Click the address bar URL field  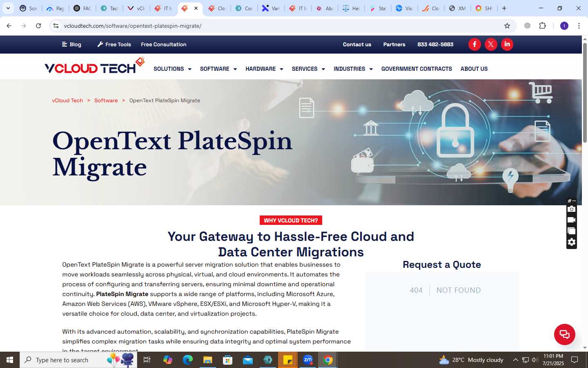282,26
